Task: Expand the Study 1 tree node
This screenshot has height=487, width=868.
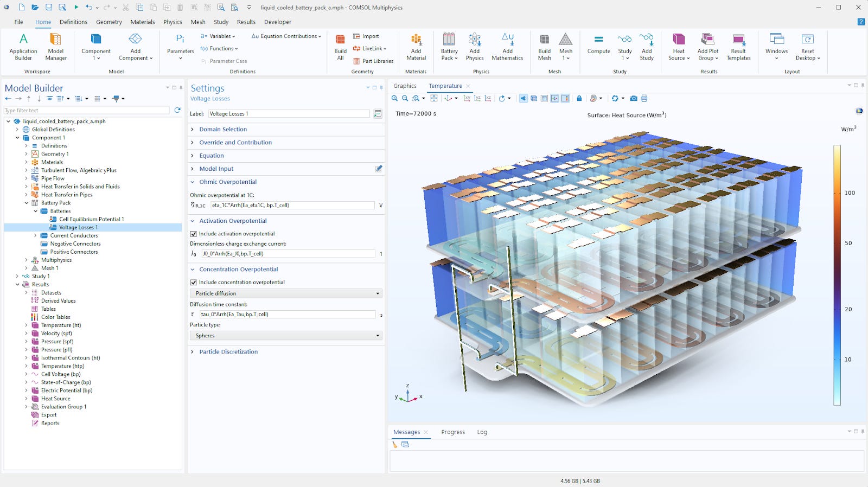Action: pos(17,277)
